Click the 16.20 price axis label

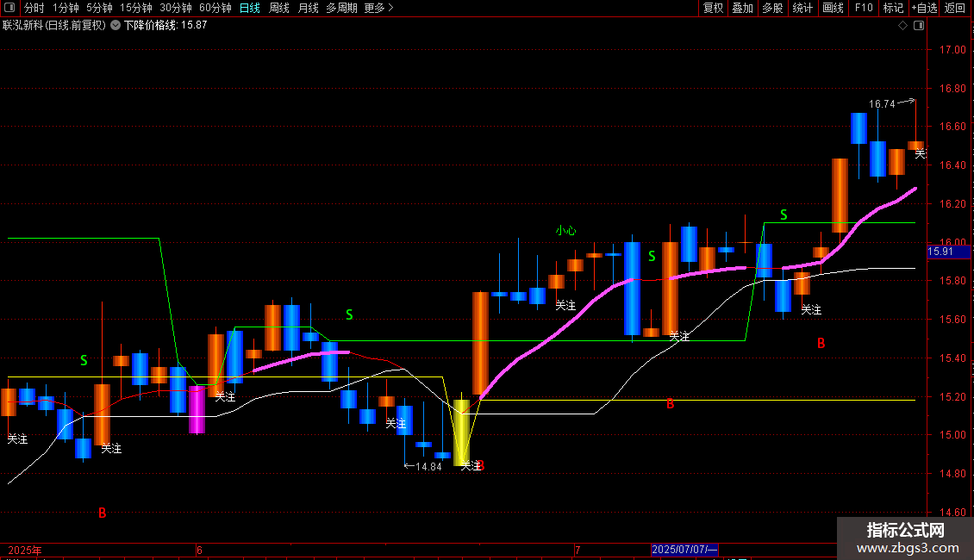[x=952, y=203]
